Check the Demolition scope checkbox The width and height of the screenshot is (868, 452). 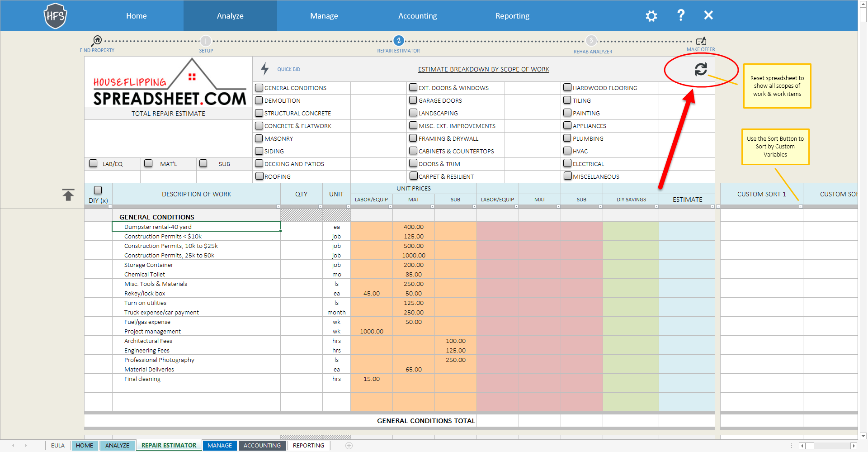point(259,100)
